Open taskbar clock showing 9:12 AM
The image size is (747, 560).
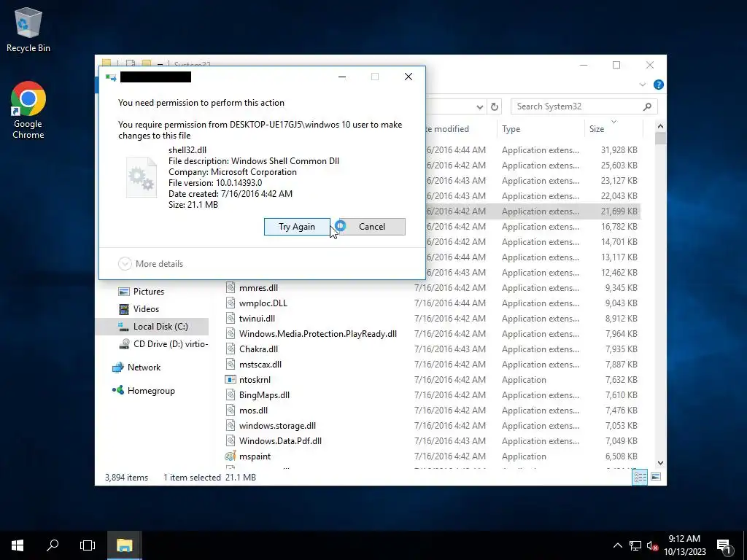[684, 545]
